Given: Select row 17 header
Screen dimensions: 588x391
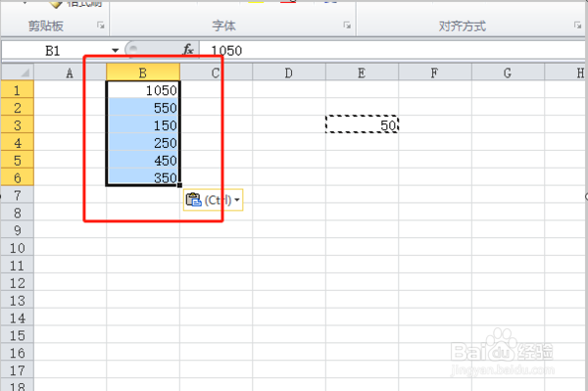Looking at the screenshot, I should click(x=18, y=370).
